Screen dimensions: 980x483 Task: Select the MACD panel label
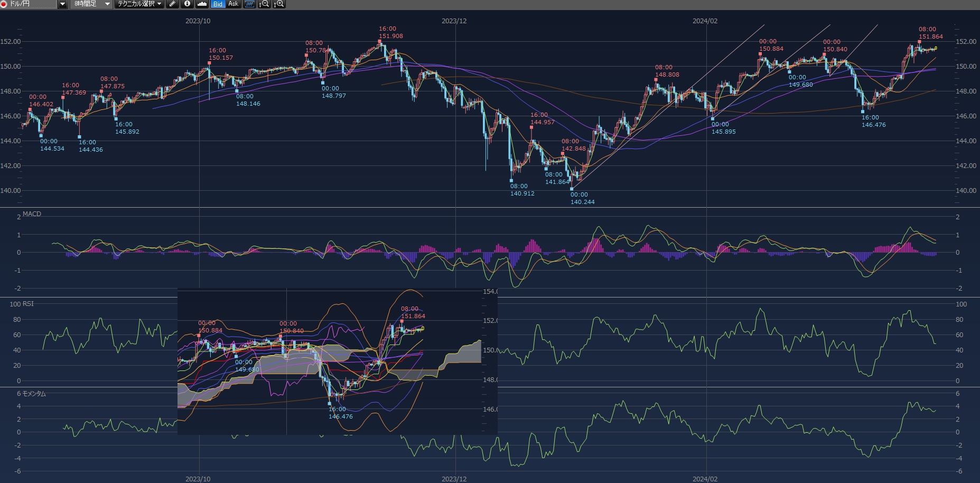(32, 214)
